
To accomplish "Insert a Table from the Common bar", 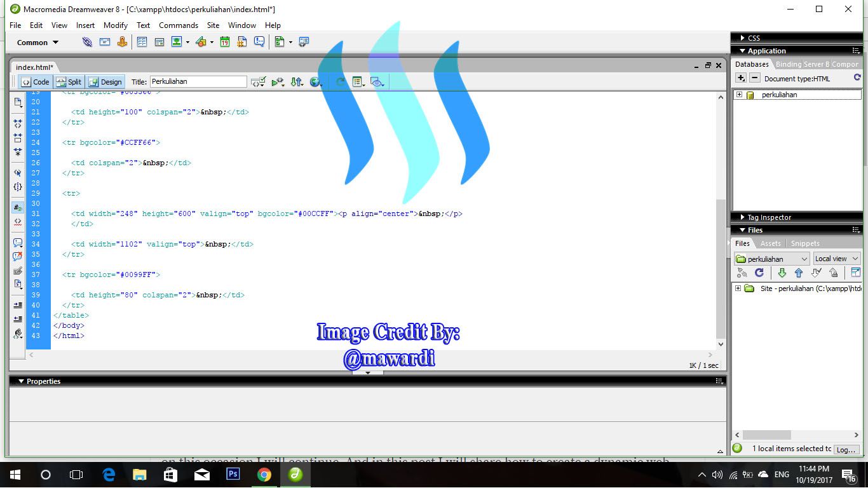I will coord(142,42).
